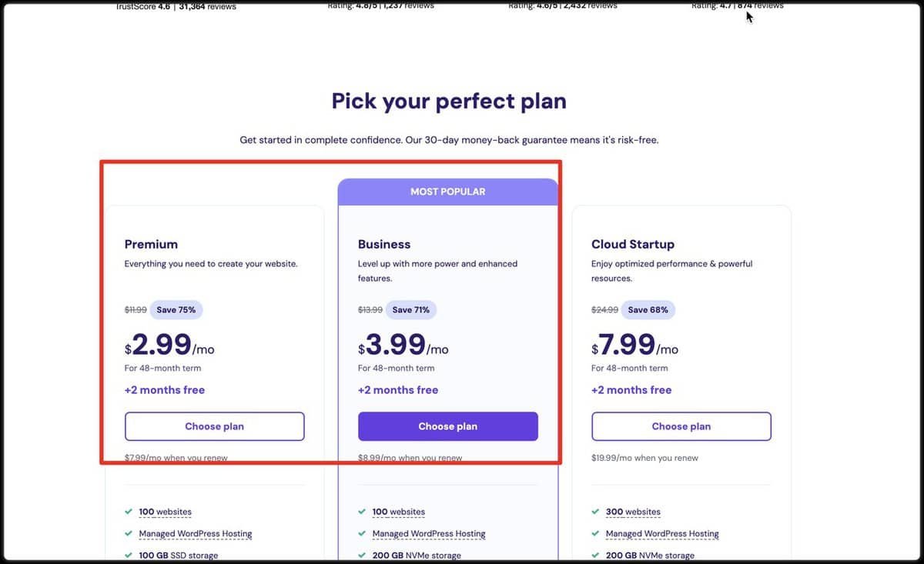Open Managed WordPress Hosting info under Business
924x564 pixels.
[429, 533]
